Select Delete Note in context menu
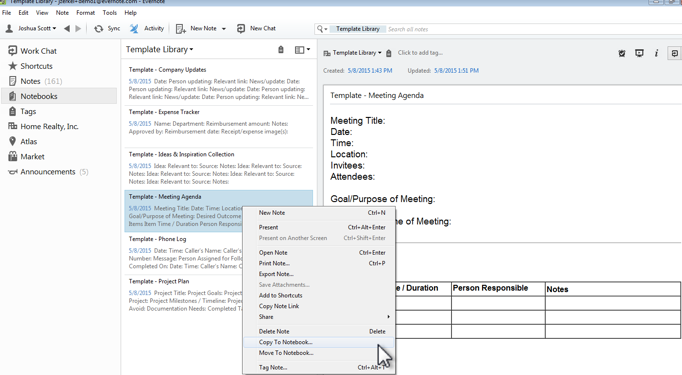Screen dimensions: 682x375 pyautogui.click(x=319, y=331)
